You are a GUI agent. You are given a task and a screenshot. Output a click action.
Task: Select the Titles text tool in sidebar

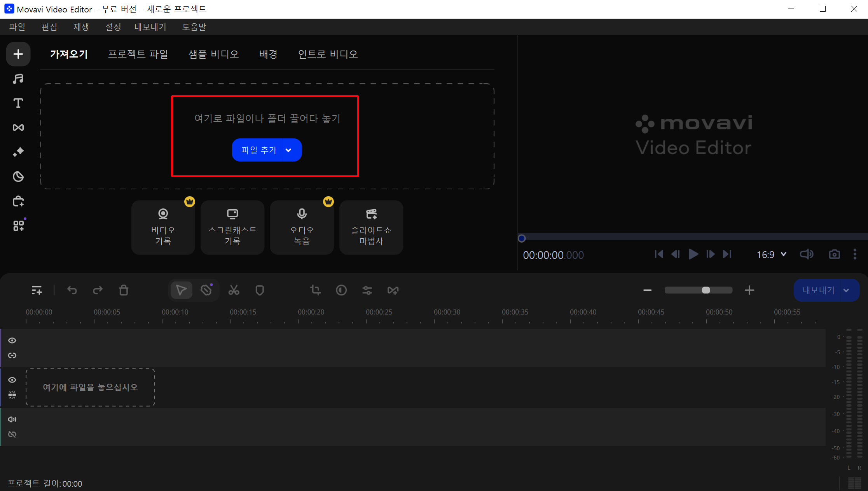(18, 103)
